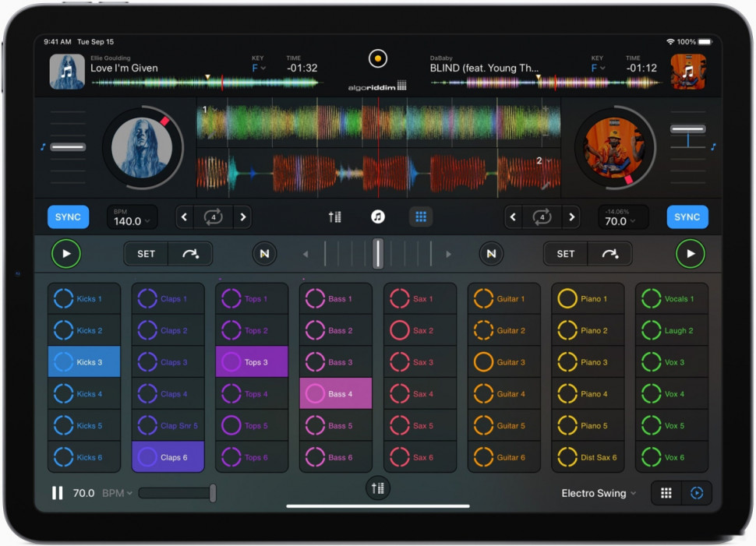Trigger the Bass 4 loop pad

[336, 393]
